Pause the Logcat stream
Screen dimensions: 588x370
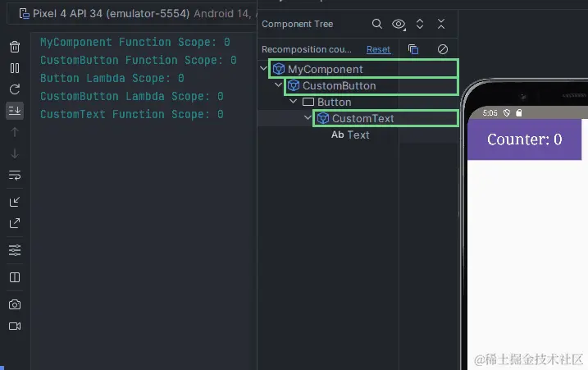[x=15, y=68]
